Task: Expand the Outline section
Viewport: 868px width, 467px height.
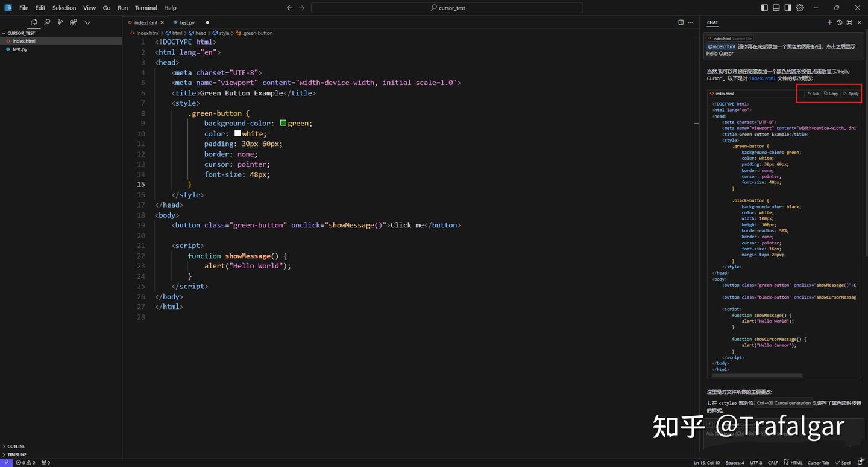Action: [16, 446]
